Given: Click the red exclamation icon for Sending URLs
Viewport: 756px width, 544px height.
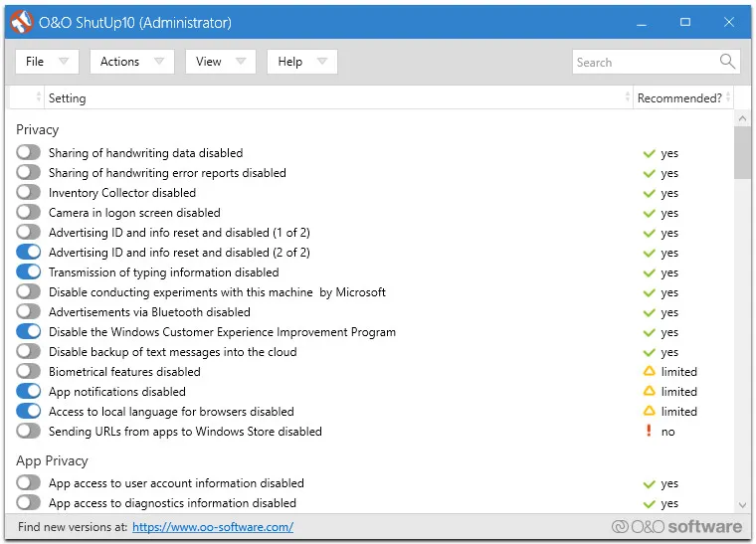Looking at the screenshot, I should [x=649, y=432].
